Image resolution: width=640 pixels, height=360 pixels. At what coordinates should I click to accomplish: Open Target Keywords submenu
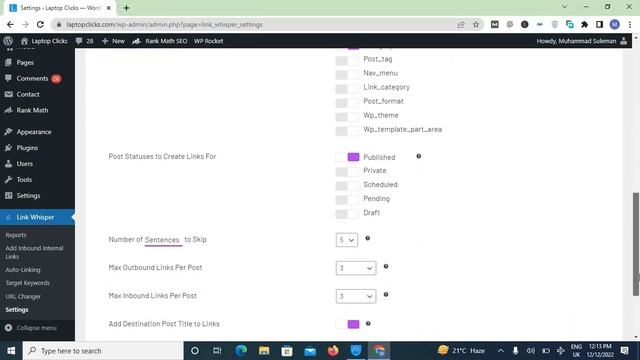(x=27, y=283)
